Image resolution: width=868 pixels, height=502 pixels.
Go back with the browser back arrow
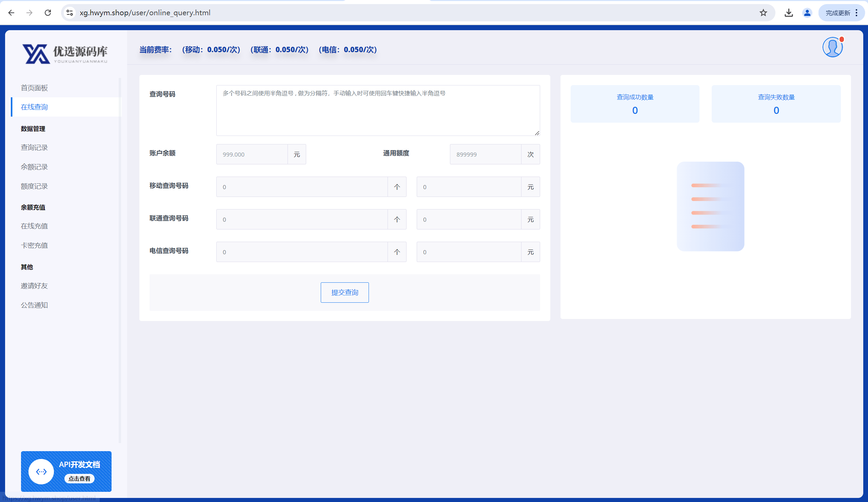[x=12, y=13]
